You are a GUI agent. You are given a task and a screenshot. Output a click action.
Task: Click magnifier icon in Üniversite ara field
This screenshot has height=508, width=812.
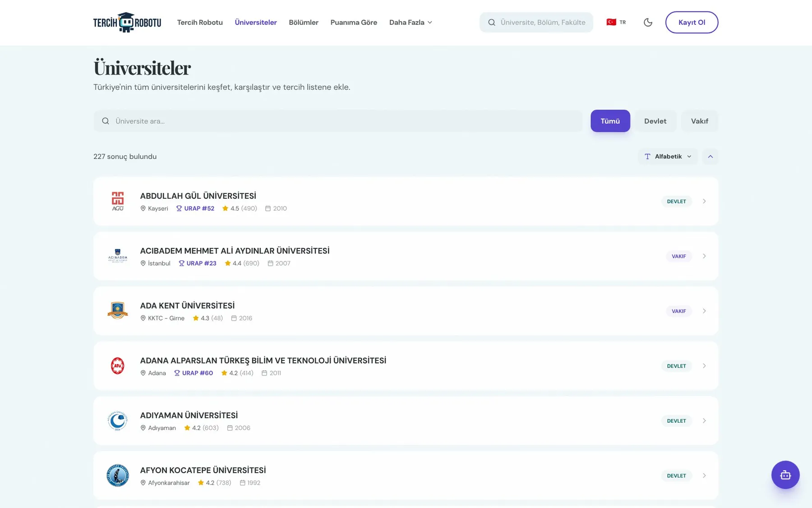[106, 121]
